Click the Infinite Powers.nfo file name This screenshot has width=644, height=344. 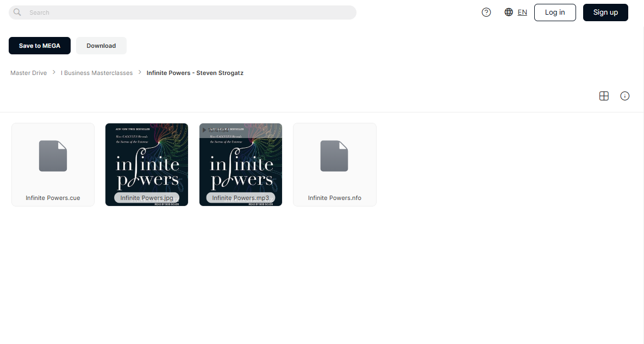335,198
